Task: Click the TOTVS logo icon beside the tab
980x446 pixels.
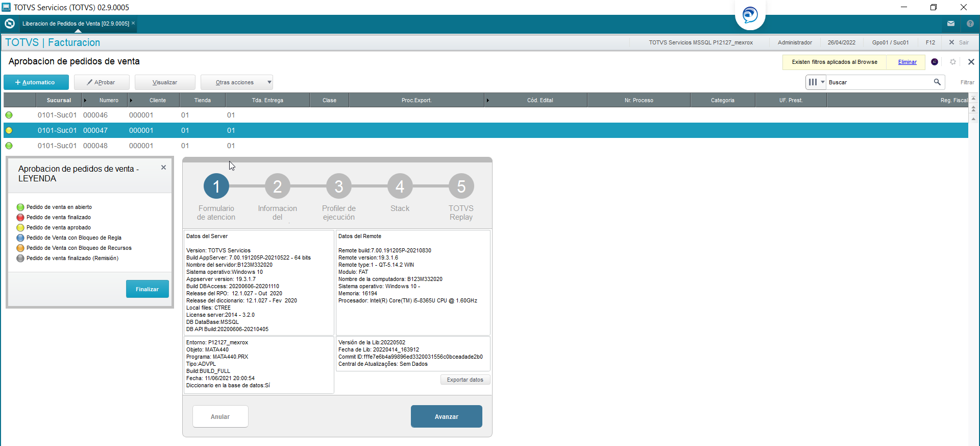Action: [10, 24]
